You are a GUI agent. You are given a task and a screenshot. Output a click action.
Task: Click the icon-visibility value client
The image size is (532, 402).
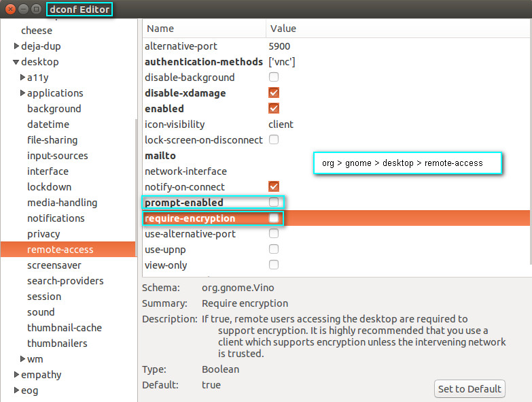coord(281,124)
